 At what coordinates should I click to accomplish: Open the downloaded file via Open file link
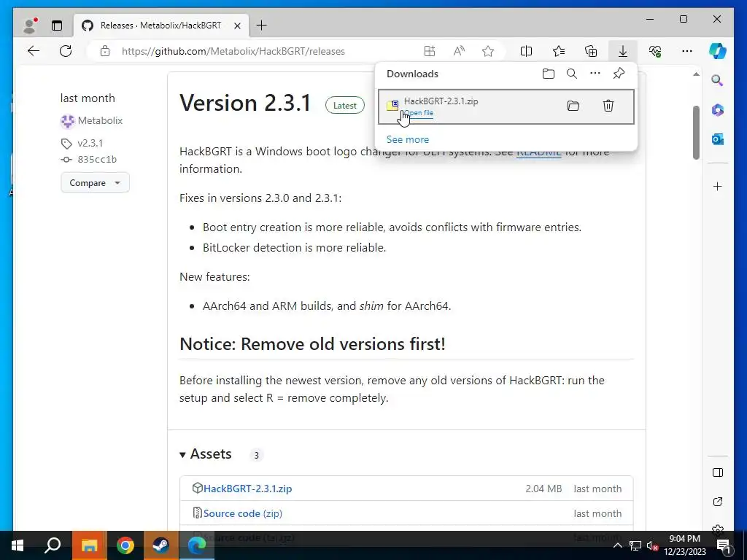coord(419,113)
